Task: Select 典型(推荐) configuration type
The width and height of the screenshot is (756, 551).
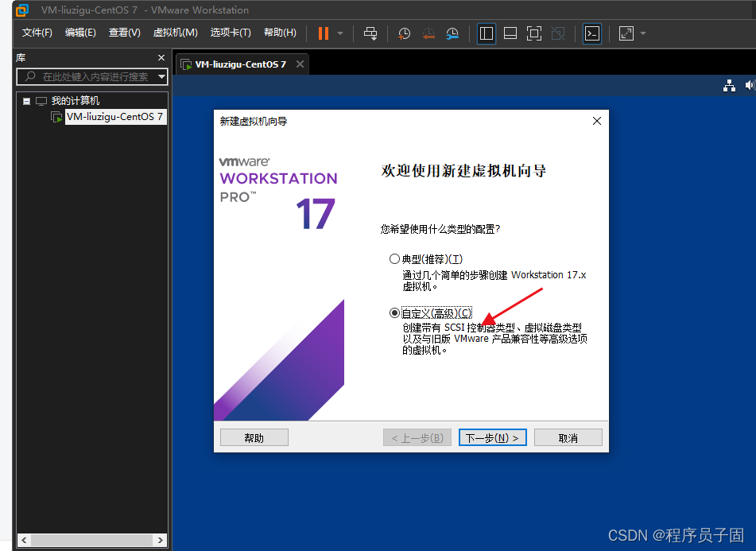Action: click(x=395, y=258)
